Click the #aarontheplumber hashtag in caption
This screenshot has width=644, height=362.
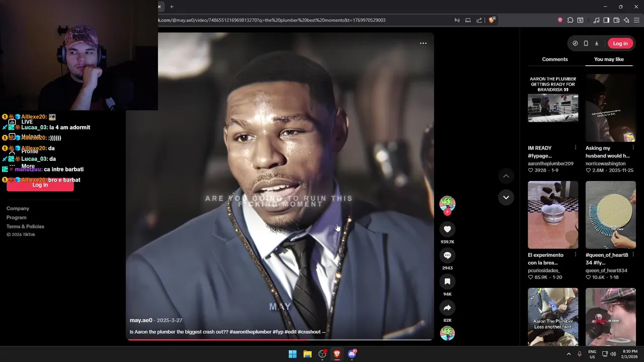[251, 332]
